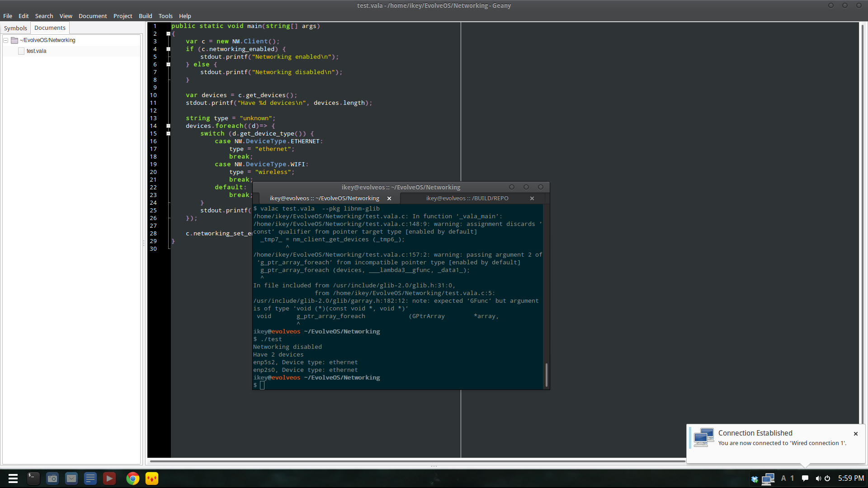The image size is (868, 488).
Task: Click 'Networking disabled' terminal output line
Action: point(288,347)
